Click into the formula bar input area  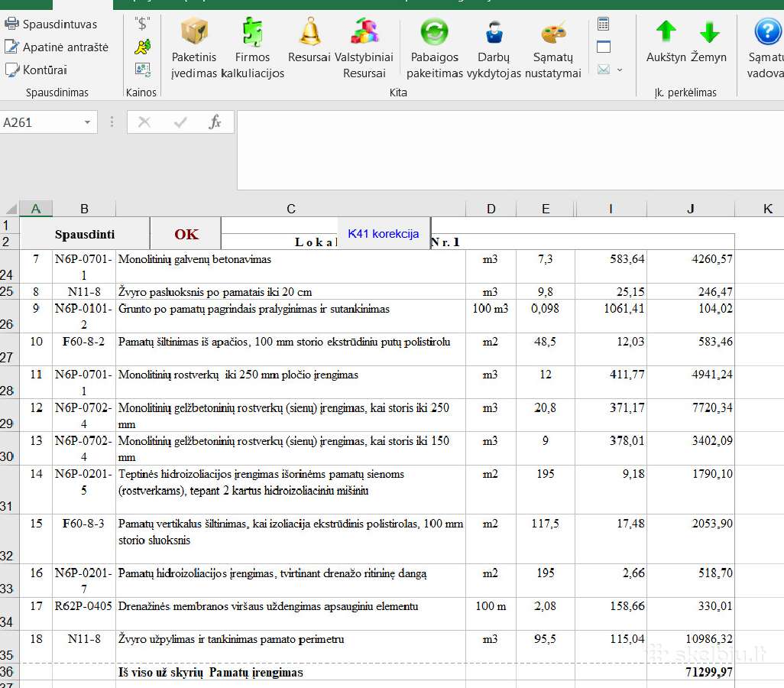pyautogui.click(x=510, y=150)
